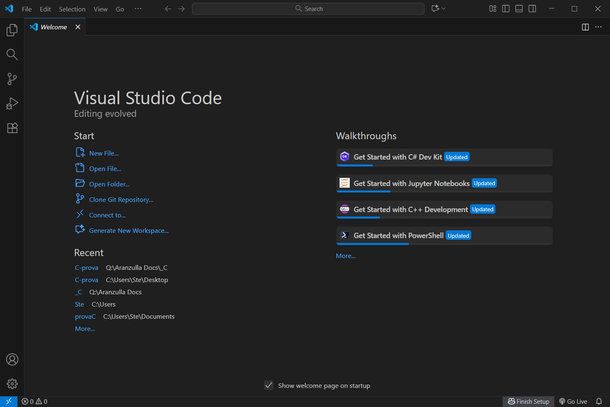Go forward with the right arrow
This screenshot has height=407, width=610.
(182, 9)
